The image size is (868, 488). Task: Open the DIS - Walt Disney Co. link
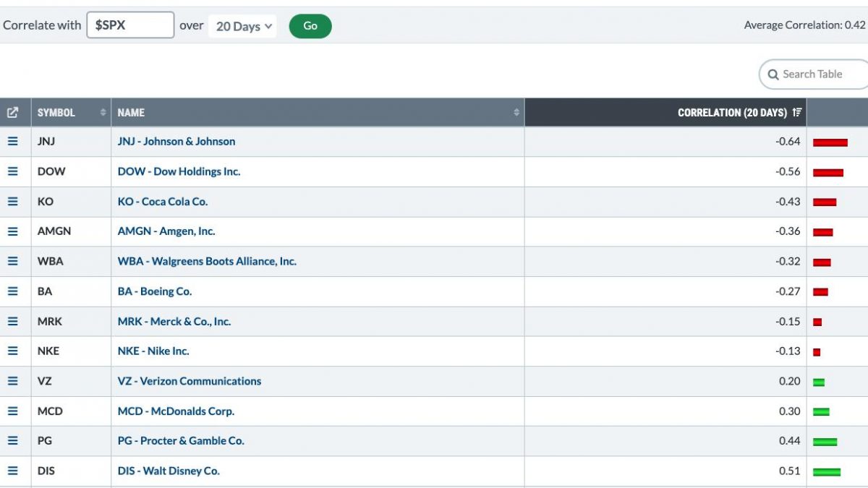[169, 471]
